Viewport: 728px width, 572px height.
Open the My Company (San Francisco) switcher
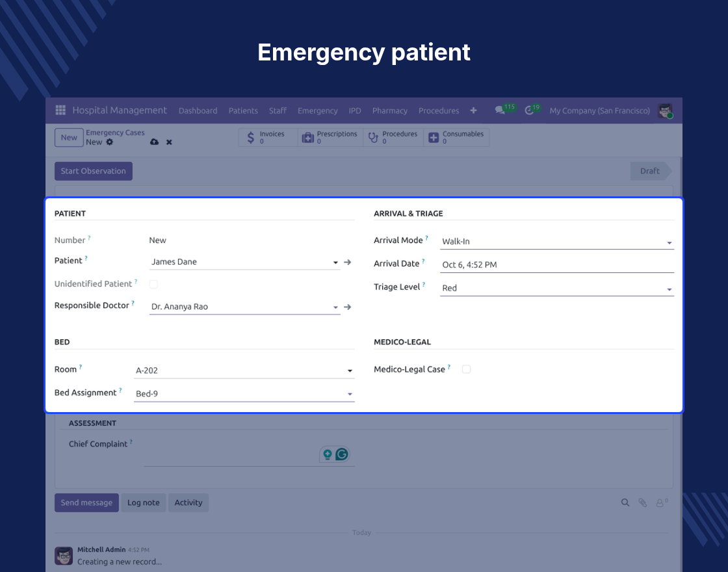coord(599,110)
